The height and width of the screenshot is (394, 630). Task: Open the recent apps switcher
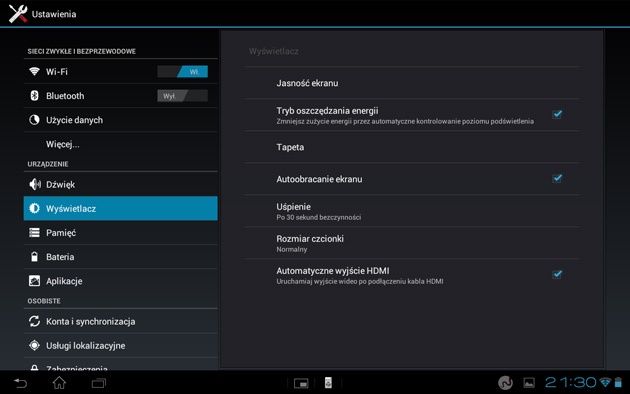pyautogui.click(x=98, y=383)
